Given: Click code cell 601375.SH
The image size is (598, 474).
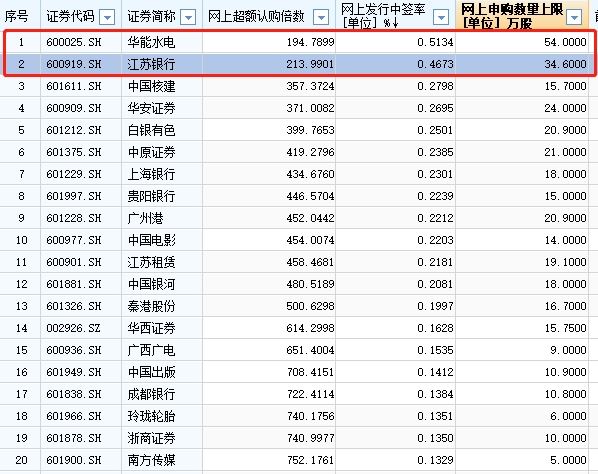Looking at the screenshot, I should [74, 152].
